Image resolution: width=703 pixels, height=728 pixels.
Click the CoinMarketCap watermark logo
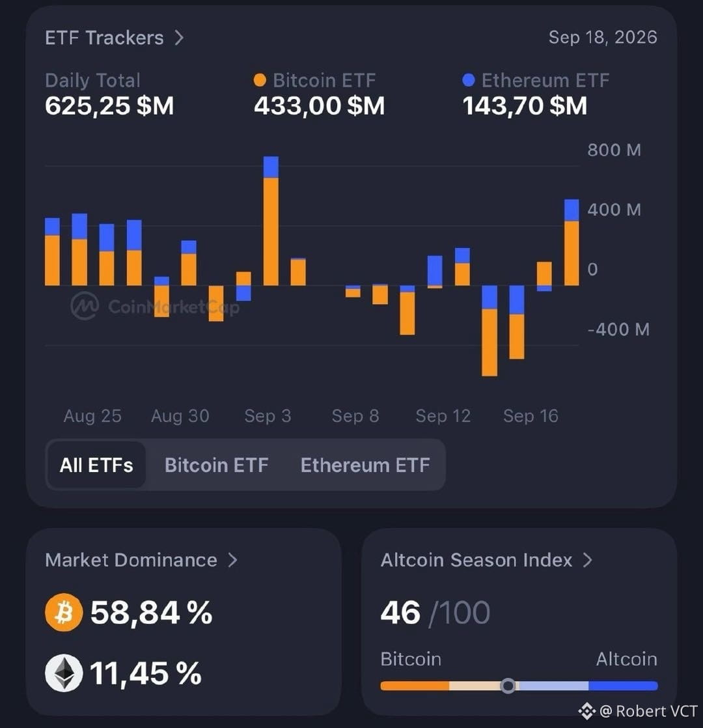85,306
